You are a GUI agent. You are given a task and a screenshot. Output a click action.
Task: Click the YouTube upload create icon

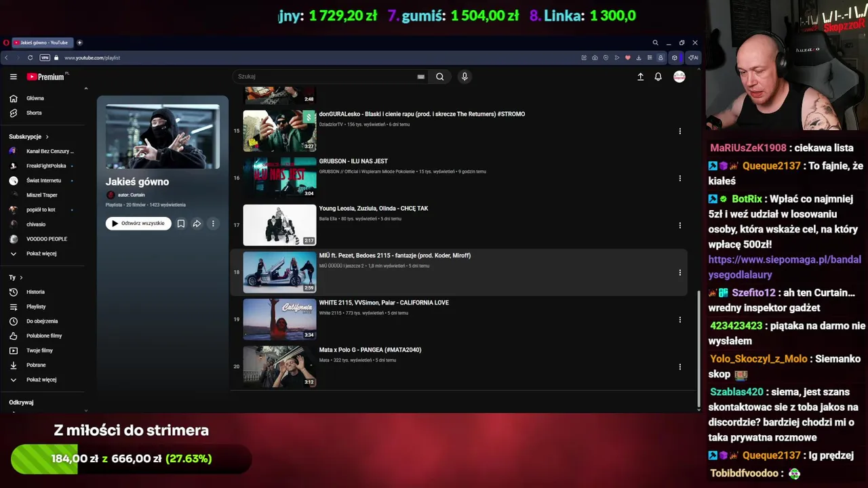tap(640, 77)
